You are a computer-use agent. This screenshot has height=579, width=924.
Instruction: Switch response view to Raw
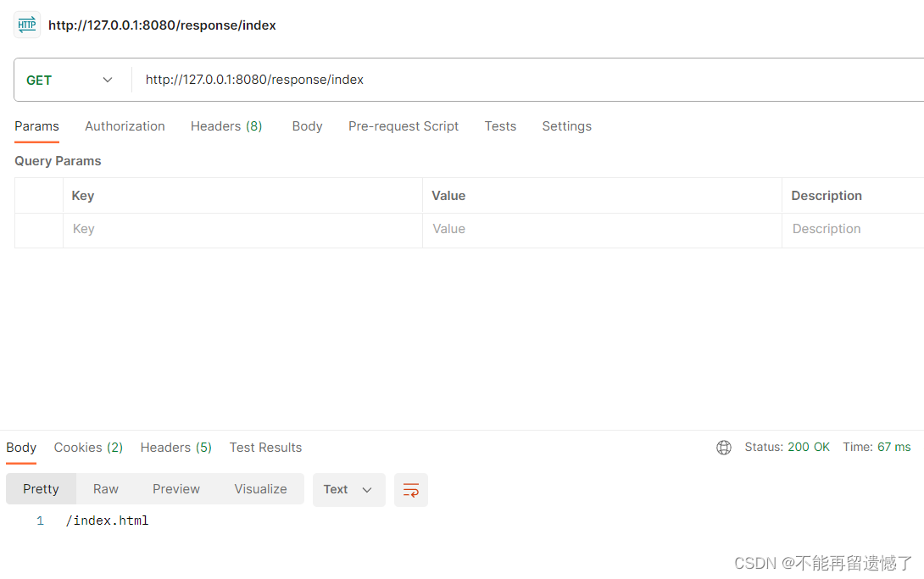[105, 489]
